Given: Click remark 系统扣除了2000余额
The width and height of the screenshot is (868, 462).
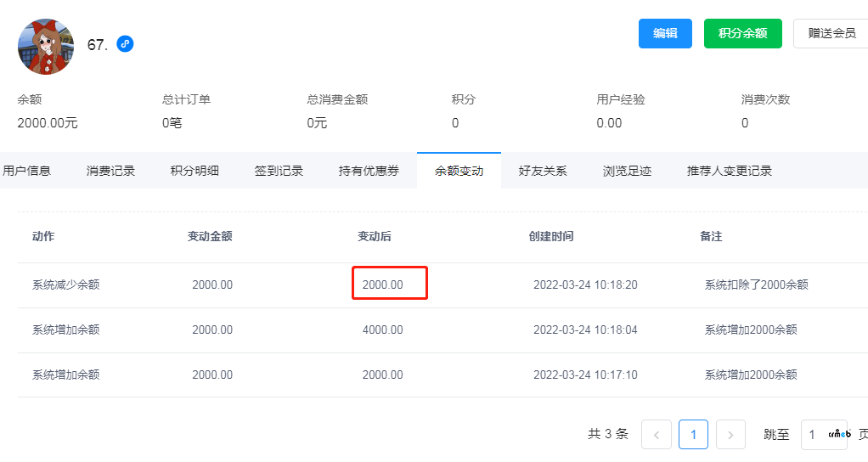Looking at the screenshot, I should [756, 285].
